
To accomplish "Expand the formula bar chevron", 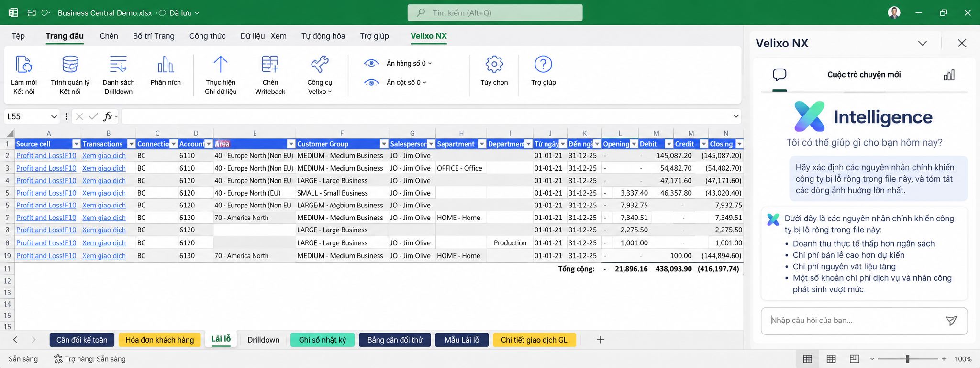I will pos(735,116).
